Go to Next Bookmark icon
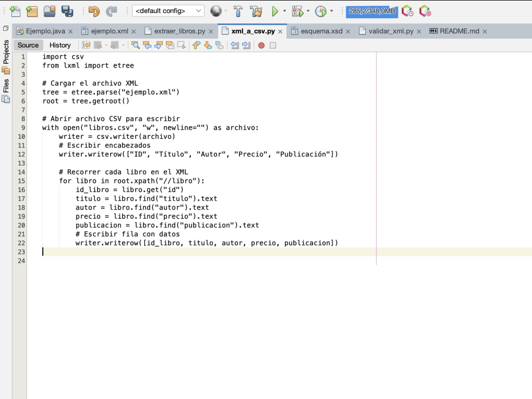Image resolution: width=532 pixels, height=399 pixels. click(x=208, y=45)
